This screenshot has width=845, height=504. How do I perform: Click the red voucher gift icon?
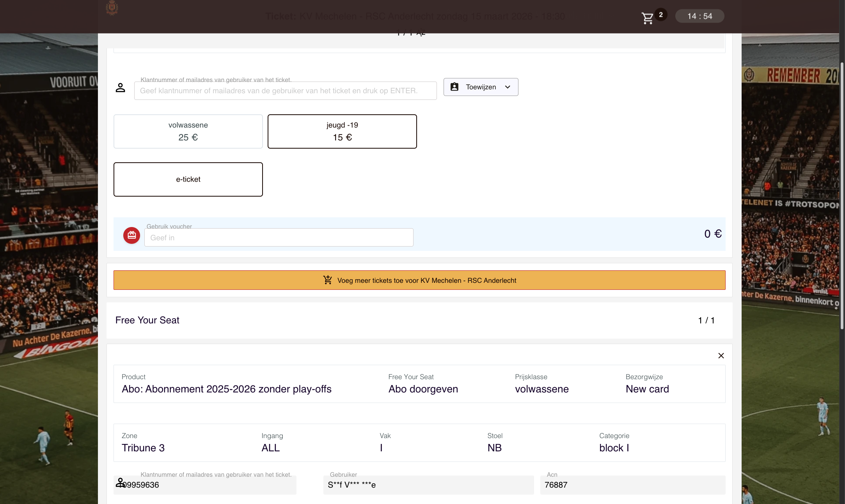[132, 235]
